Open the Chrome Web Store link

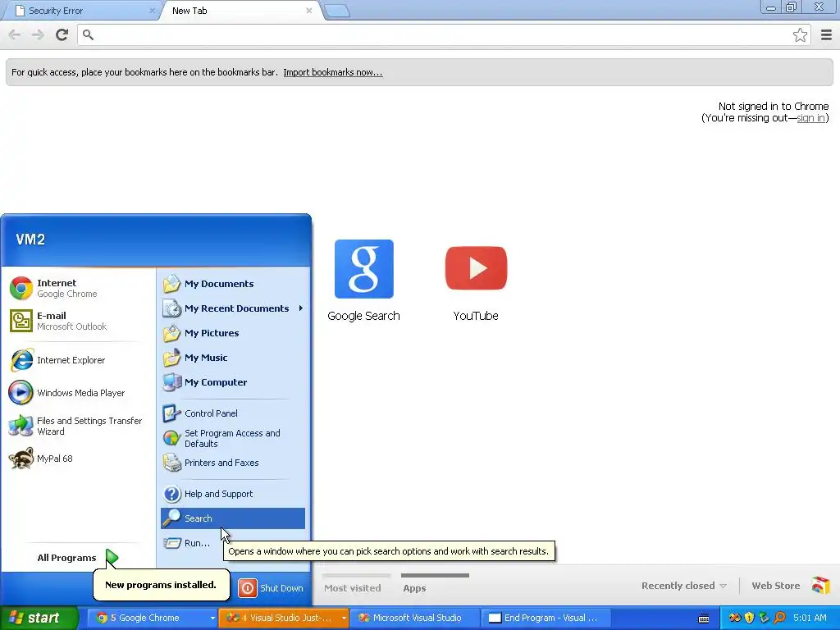pyautogui.click(x=790, y=586)
